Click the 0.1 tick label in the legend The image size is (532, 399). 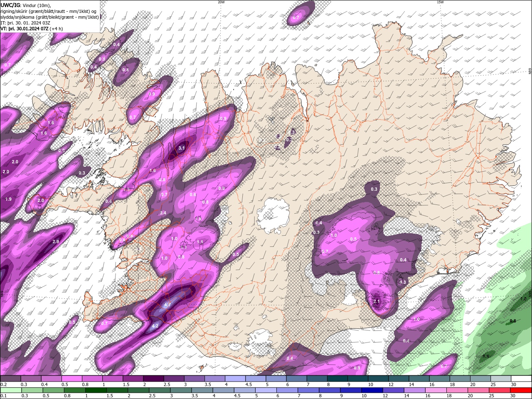pos(4,396)
